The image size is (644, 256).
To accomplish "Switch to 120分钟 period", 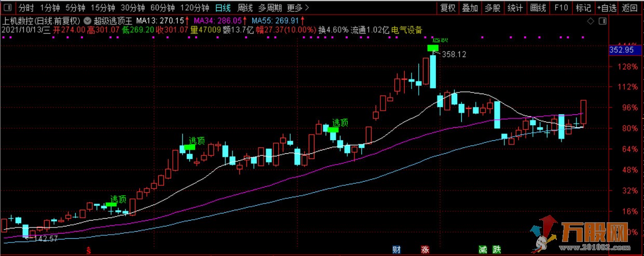I will 195,8.
